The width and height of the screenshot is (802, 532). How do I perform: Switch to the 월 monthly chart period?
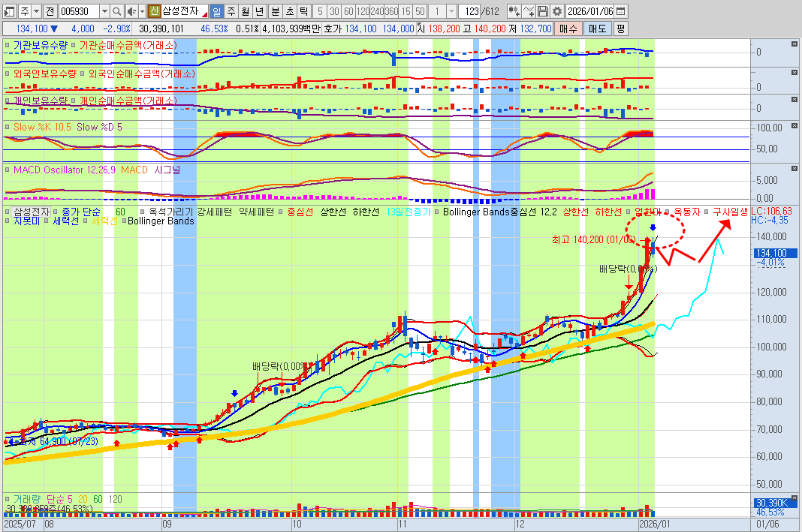(x=245, y=11)
